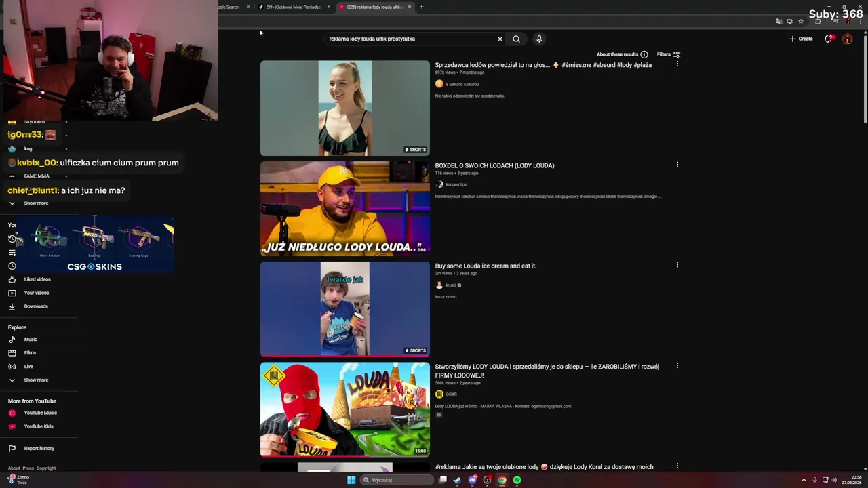This screenshot has width=868, height=488.
Task: Open title Buy some Louda ice cream
Action: click(486, 266)
